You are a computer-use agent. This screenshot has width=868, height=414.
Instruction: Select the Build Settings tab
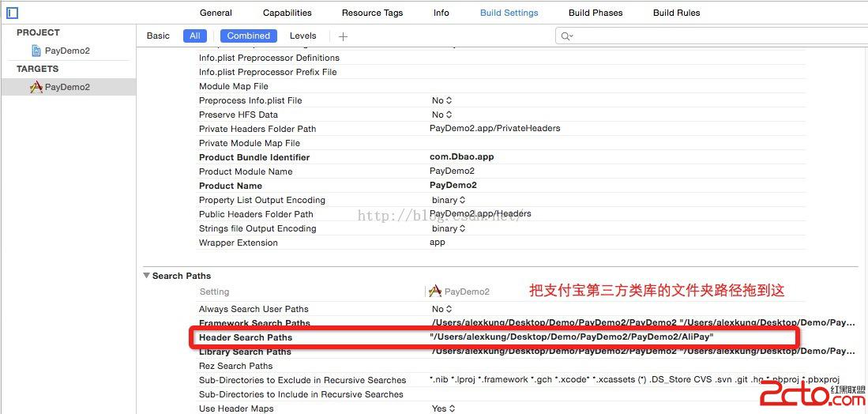[x=509, y=13]
